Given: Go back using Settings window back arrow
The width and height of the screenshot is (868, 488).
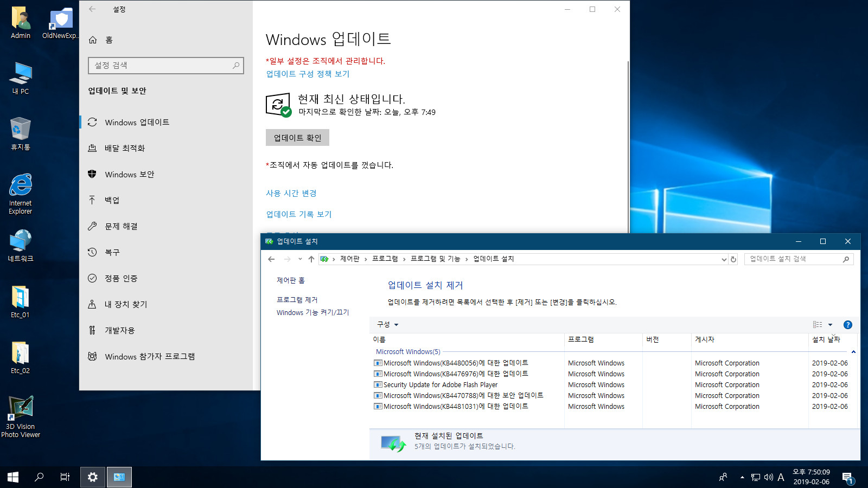Looking at the screenshot, I should click(x=92, y=9).
